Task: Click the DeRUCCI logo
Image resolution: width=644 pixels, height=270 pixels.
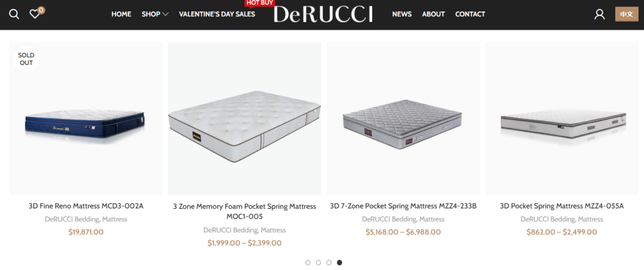Action: click(x=323, y=14)
